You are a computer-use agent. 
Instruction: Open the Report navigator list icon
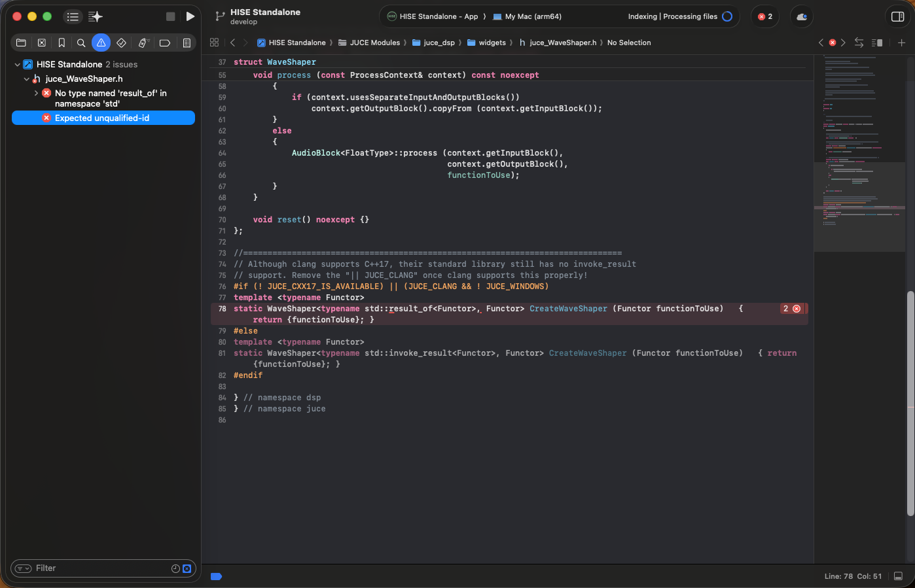tap(188, 42)
